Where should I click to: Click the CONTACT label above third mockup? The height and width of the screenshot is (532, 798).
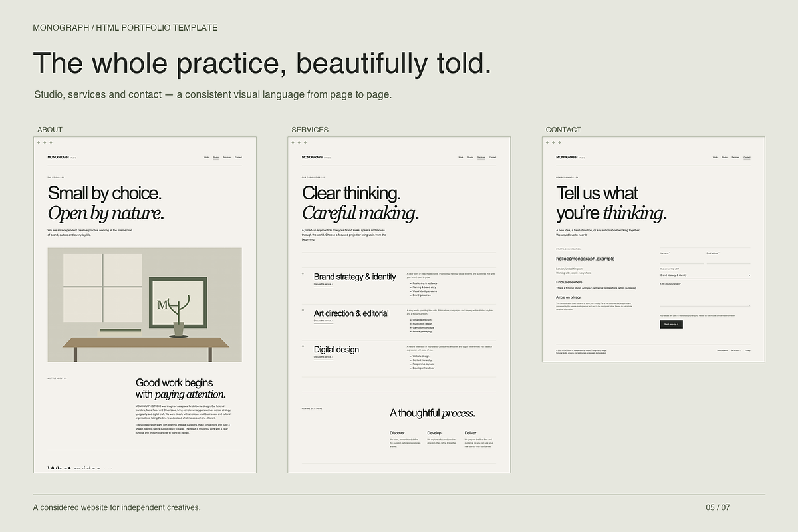(x=563, y=130)
